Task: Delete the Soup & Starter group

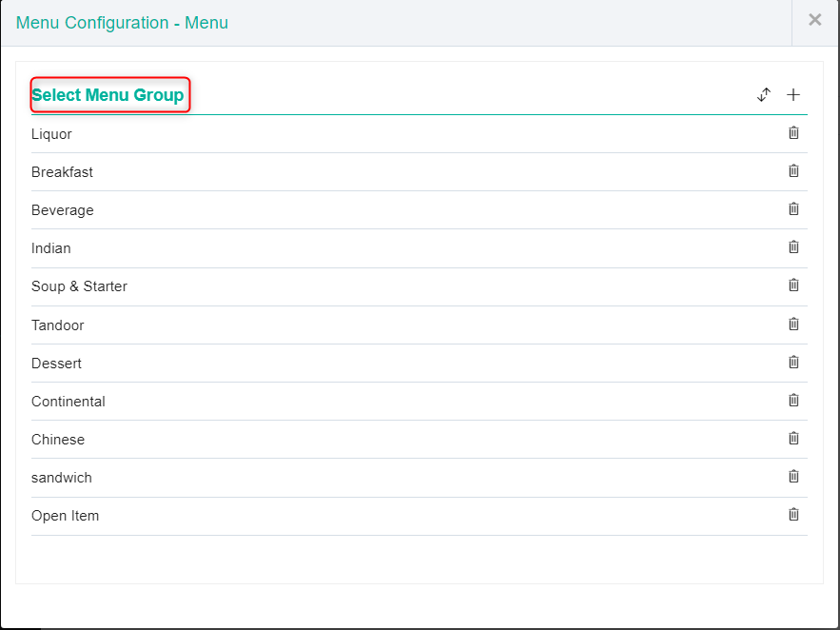Action: (x=794, y=285)
